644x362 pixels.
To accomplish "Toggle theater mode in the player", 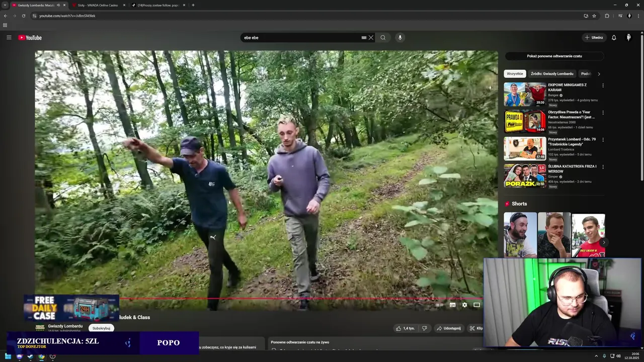I will tap(476, 305).
